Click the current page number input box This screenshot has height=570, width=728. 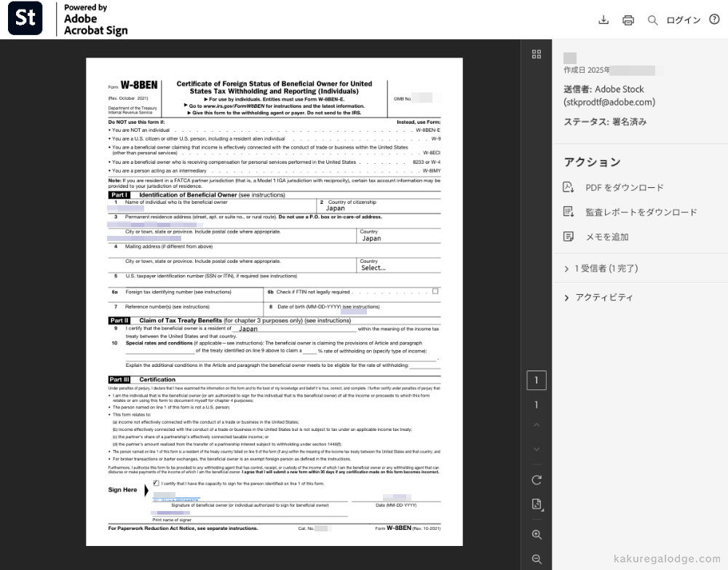(537, 380)
